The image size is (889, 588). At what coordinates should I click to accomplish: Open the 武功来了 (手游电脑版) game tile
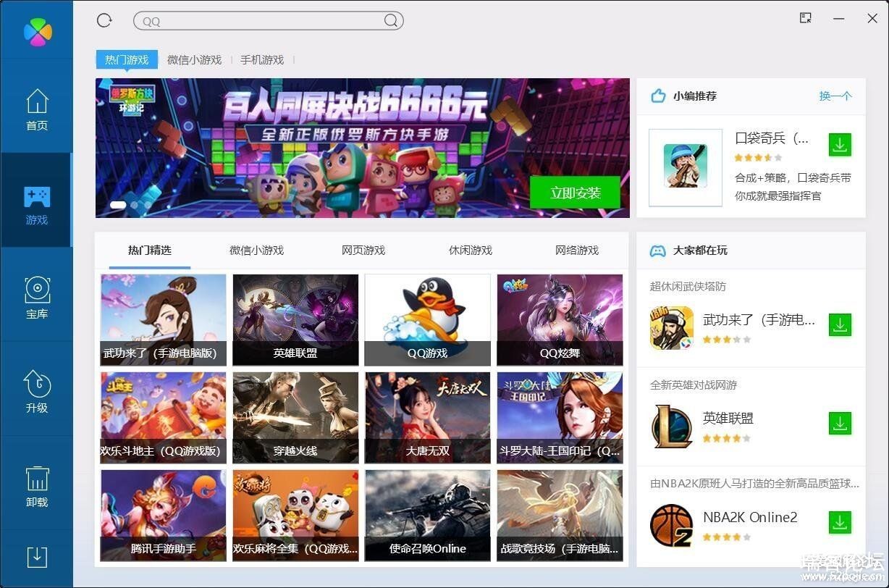[x=164, y=319]
